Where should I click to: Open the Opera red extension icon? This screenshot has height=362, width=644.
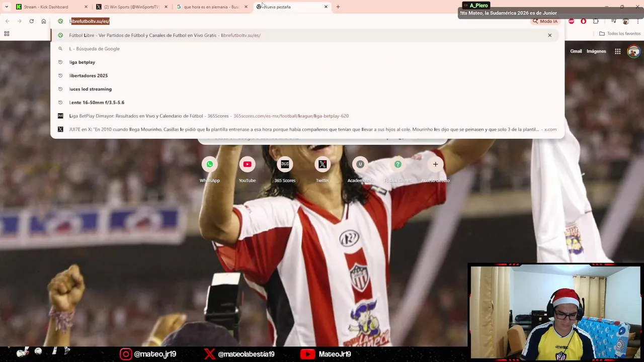point(584,21)
